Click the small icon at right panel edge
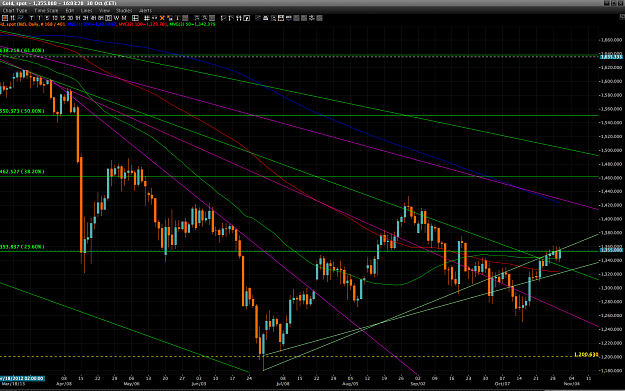Image resolution: width=625 pixels, height=391 pixels. (x=622, y=17)
